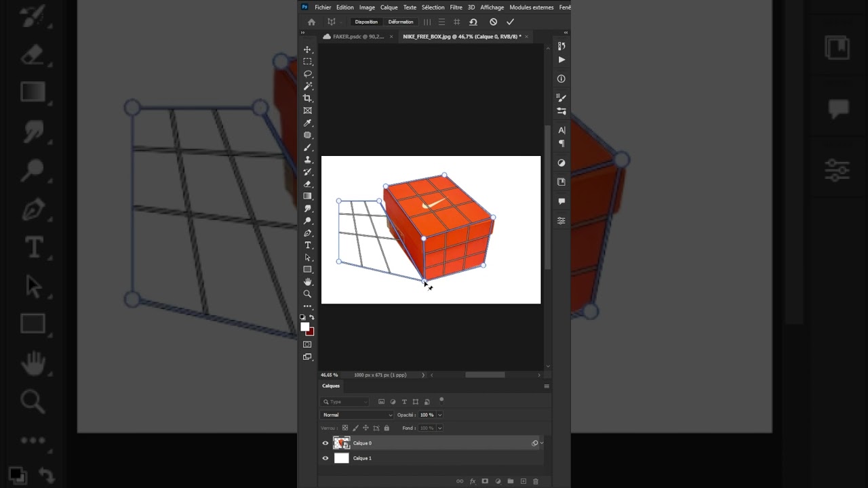This screenshot has width=868, height=488.
Task: Select the Zoom tool
Action: [x=307, y=294]
